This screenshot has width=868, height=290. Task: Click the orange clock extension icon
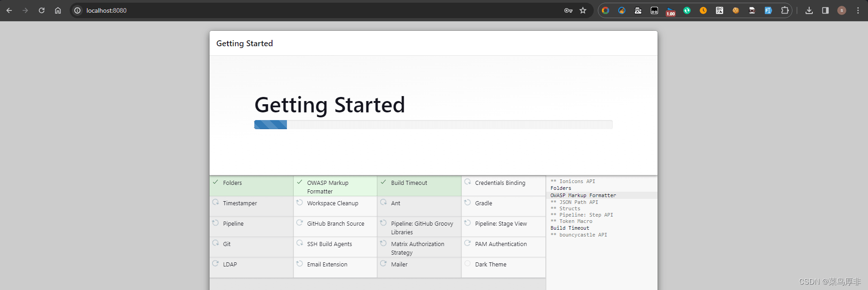pyautogui.click(x=703, y=10)
